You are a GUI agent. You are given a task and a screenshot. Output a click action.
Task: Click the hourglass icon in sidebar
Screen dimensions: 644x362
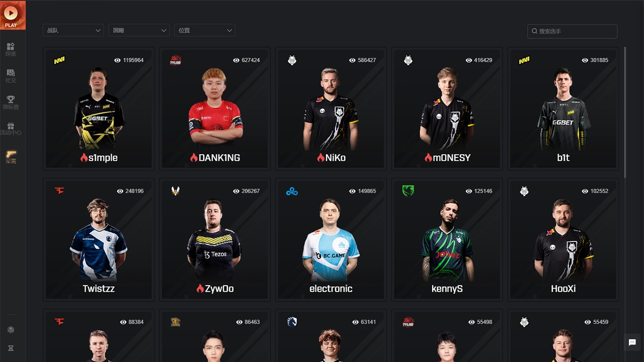[x=11, y=348]
